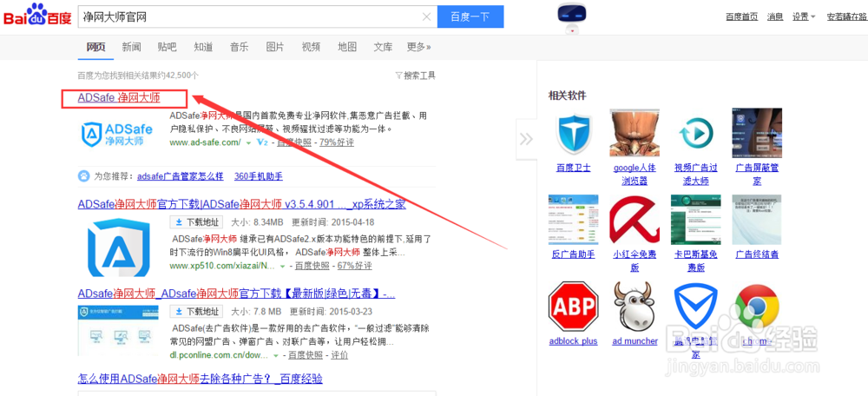
Task: Open the 广告屏蔽管家 thumbnail
Action: tap(756, 132)
